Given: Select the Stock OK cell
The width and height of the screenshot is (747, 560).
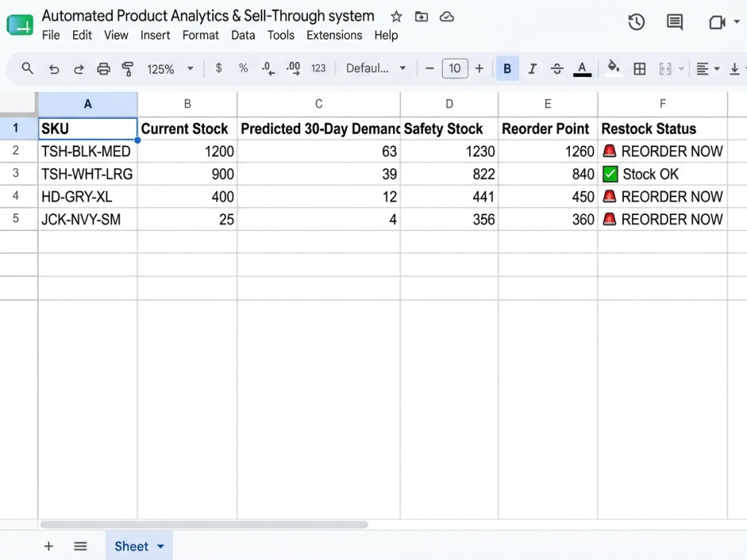Looking at the screenshot, I should (x=663, y=174).
